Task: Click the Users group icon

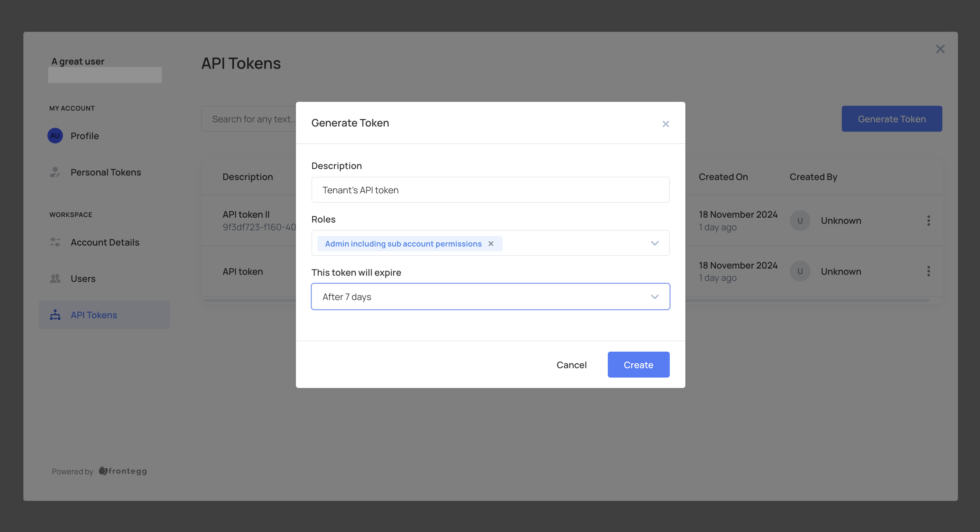Action: point(55,279)
